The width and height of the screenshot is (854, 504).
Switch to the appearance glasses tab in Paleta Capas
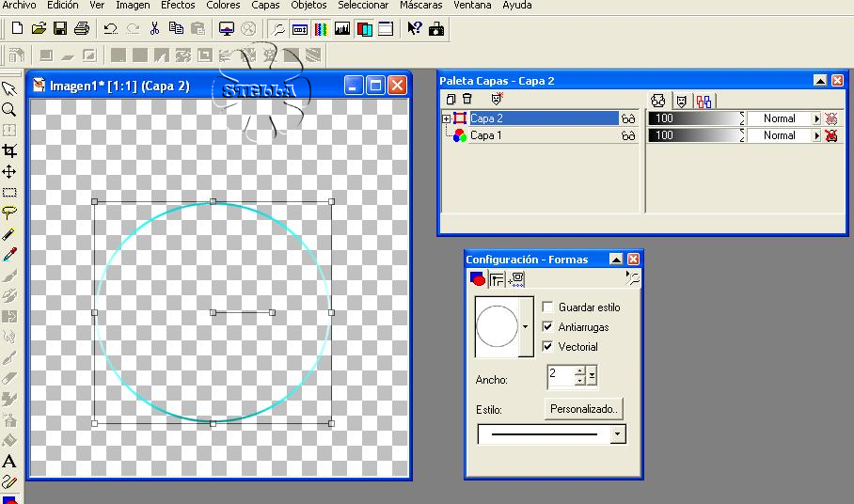pos(658,101)
